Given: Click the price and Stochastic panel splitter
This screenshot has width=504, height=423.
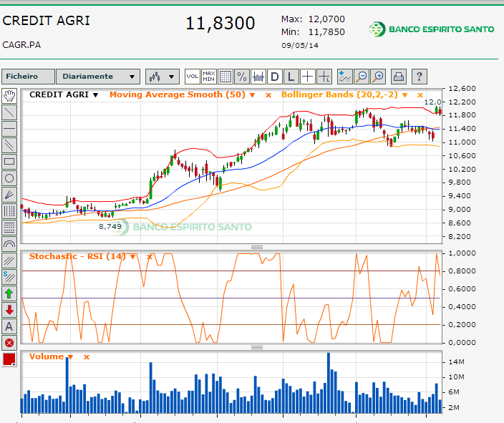Looking at the screenshot, I should [x=257, y=247].
